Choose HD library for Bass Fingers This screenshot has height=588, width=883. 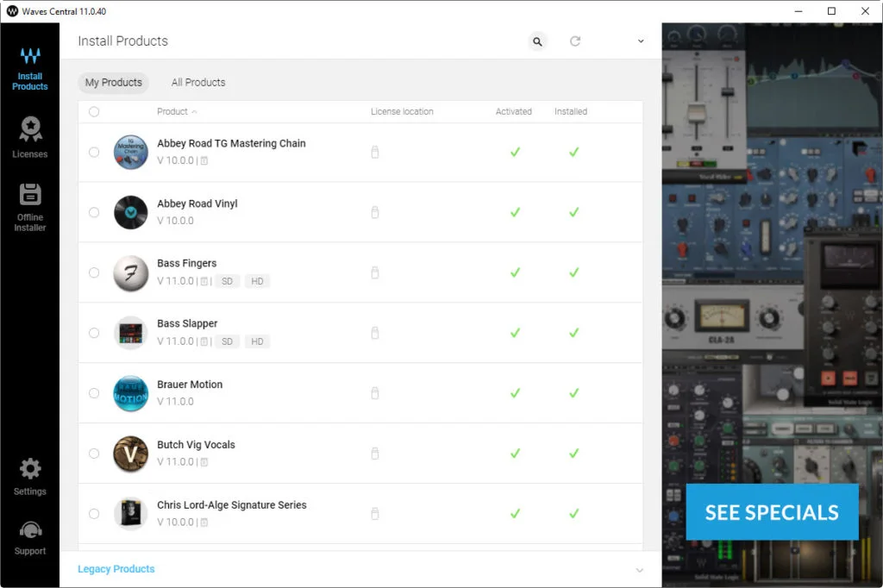click(x=257, y=281)
